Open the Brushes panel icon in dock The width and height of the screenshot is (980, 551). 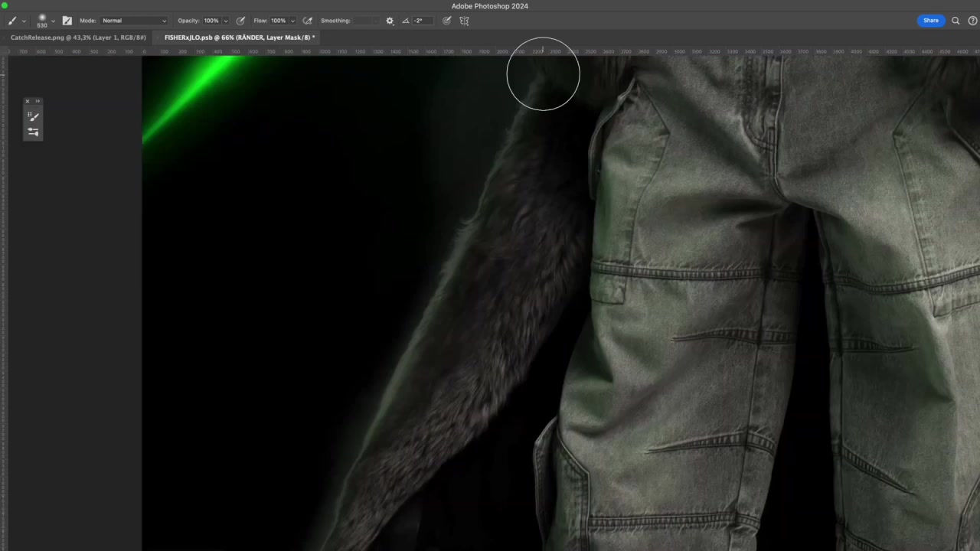point(33,132)
